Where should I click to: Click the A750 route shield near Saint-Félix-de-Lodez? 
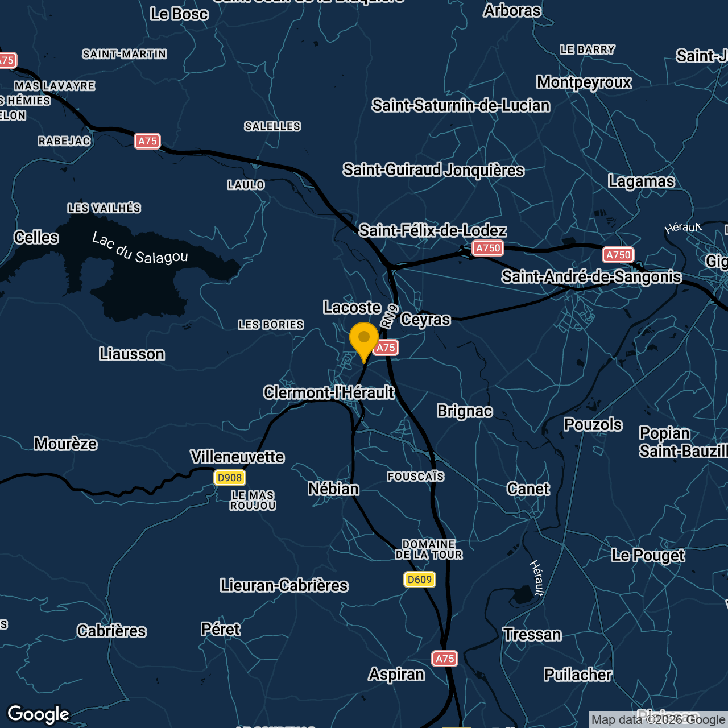tap(488, 247)
